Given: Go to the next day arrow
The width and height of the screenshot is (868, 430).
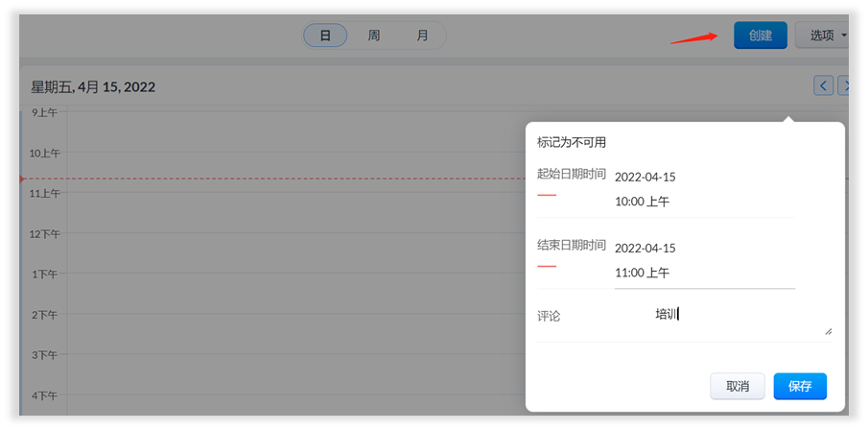Looking at the screenshot, I should (x=844, y=86).
